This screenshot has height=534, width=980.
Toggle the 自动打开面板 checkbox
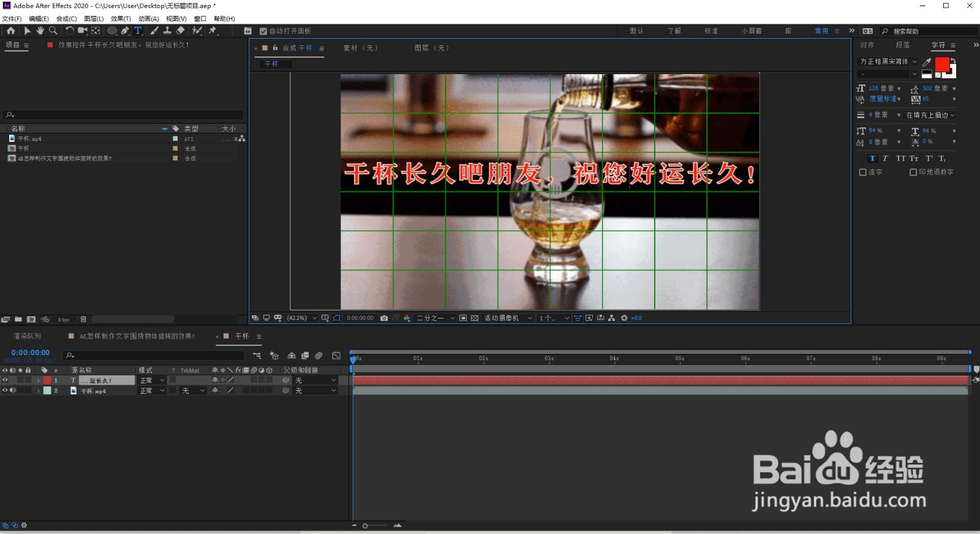[263, 31]
